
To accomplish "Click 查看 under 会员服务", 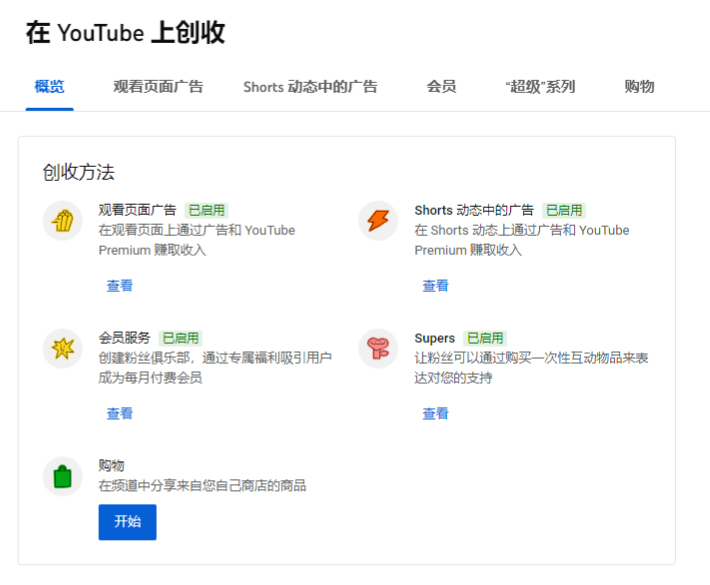I will tap(120, 413).
